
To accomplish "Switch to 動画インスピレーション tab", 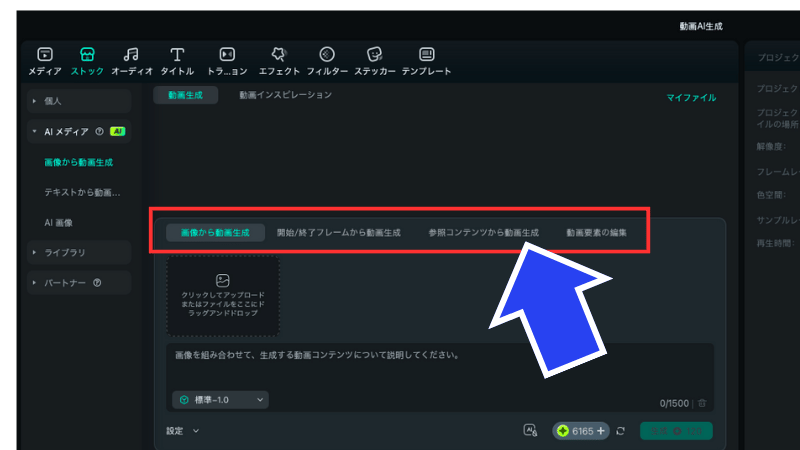I will [285, 95].
